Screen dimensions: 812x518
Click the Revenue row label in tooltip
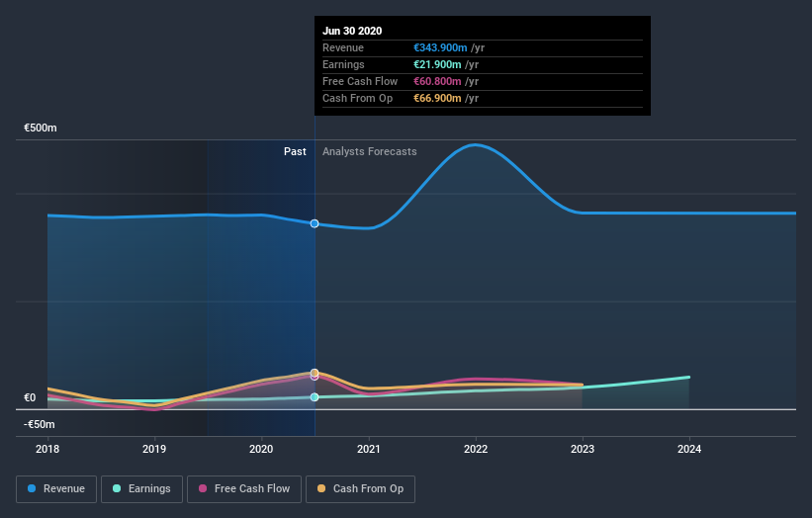click(x=343, y=47)
